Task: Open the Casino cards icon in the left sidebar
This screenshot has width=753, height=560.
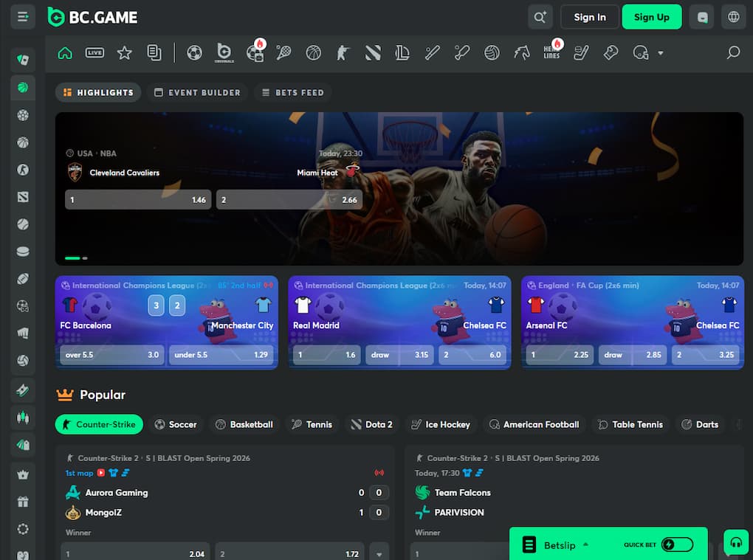Action: 23,60
